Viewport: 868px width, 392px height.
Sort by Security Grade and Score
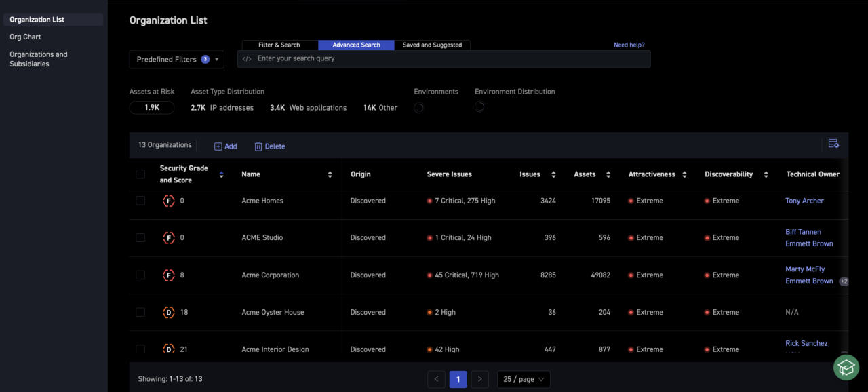(221, 175)
